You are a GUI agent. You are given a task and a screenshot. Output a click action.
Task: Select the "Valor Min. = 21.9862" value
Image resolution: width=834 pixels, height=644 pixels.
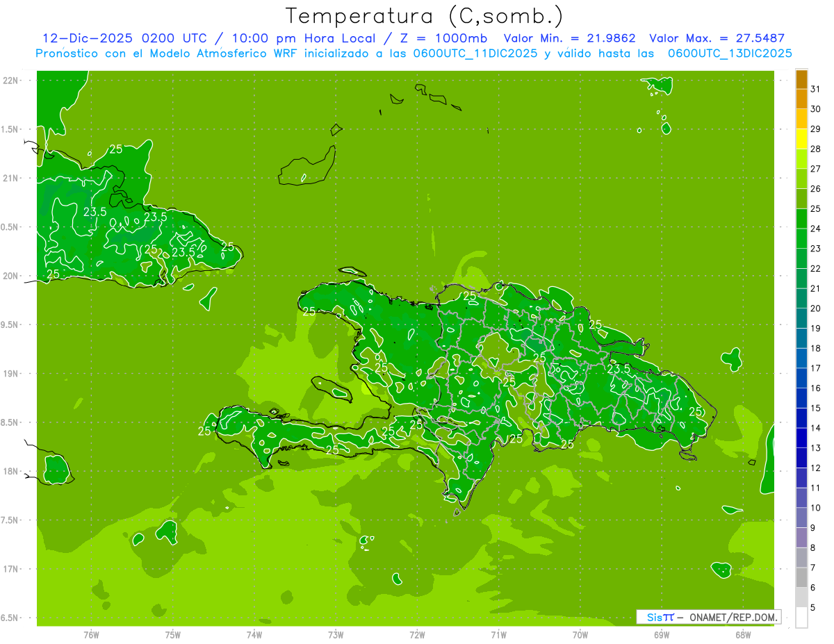(570, 38)
